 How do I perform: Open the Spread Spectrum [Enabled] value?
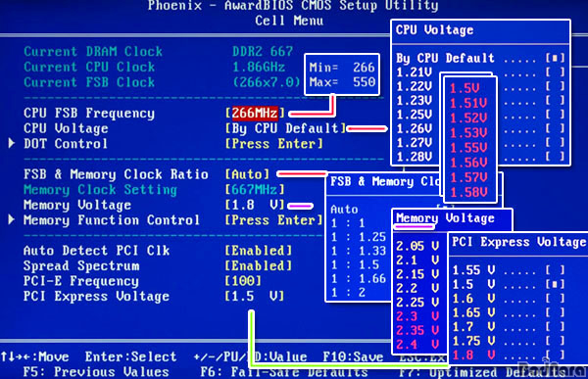pos(259,265)
